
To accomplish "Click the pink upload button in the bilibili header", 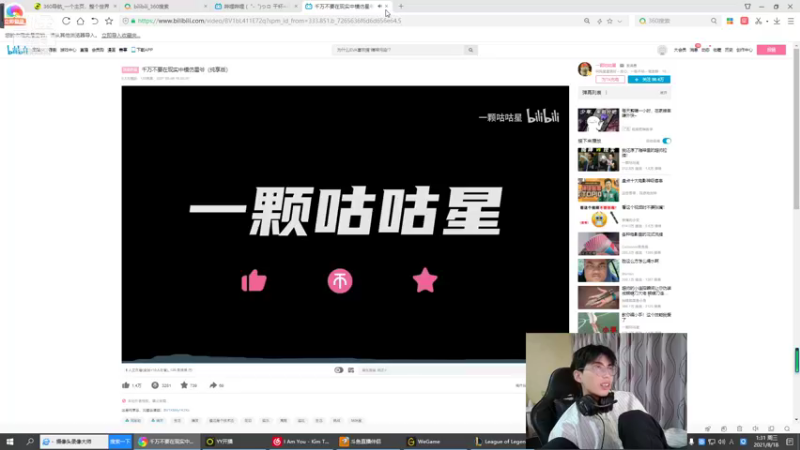I will point(771,50).
